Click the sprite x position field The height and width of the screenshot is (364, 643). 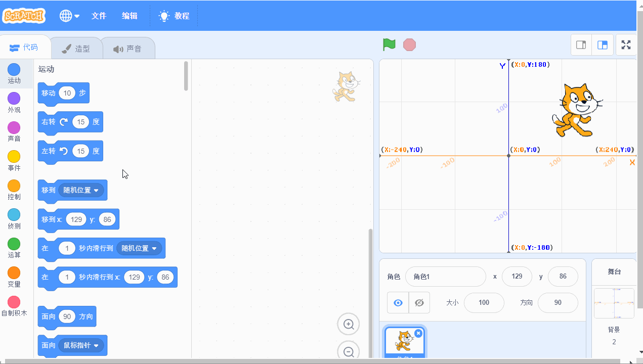coord(517,277)
